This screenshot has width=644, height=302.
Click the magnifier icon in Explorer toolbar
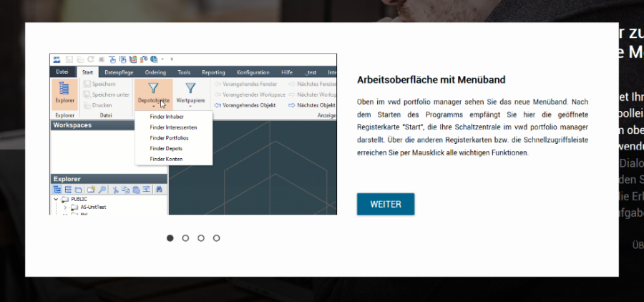point(102,189)
